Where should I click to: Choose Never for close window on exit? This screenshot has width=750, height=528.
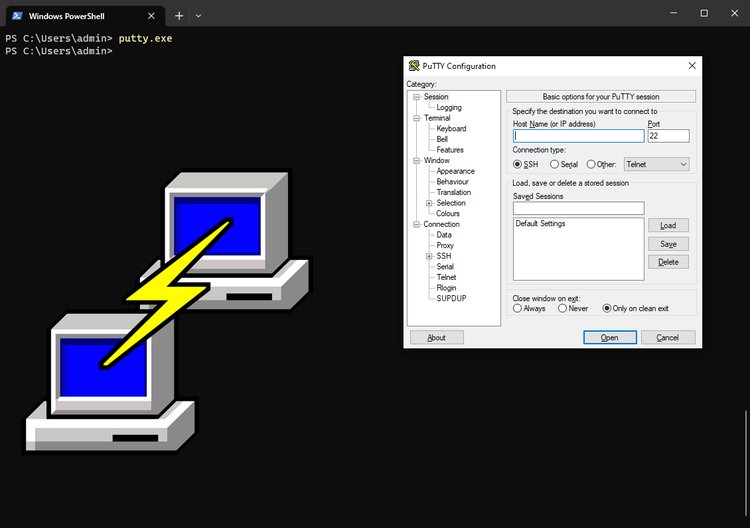click(562, 308)
